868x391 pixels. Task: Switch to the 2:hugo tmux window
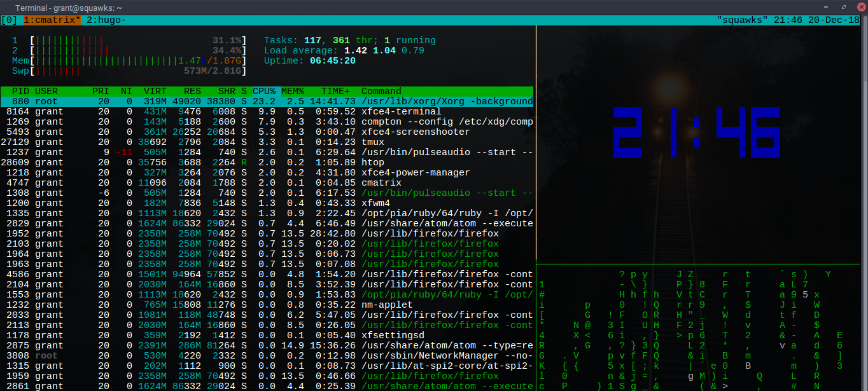coord(106,20)
